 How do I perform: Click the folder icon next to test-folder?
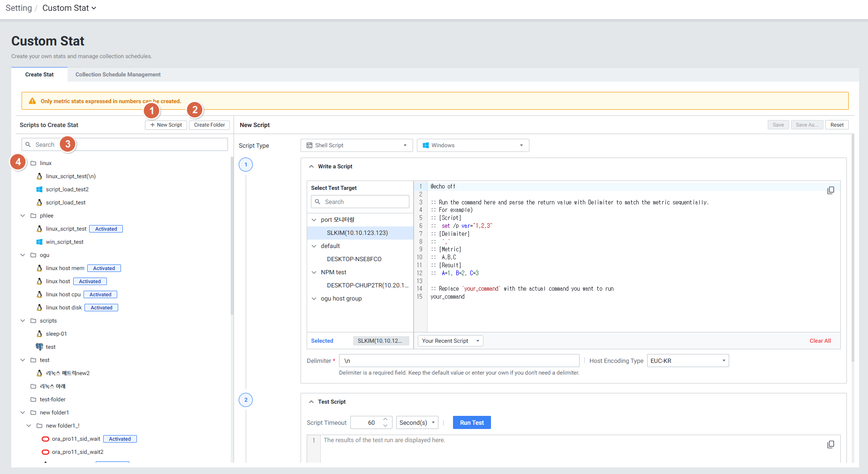(x=33, y=399)
